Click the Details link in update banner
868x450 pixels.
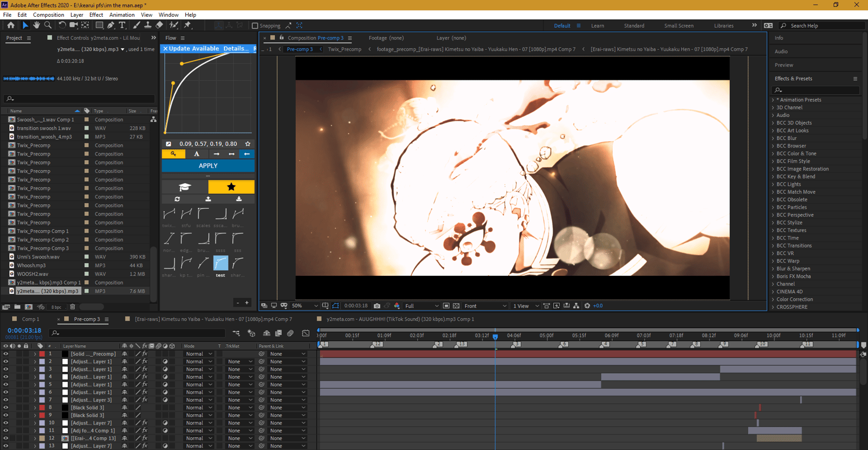236,49
